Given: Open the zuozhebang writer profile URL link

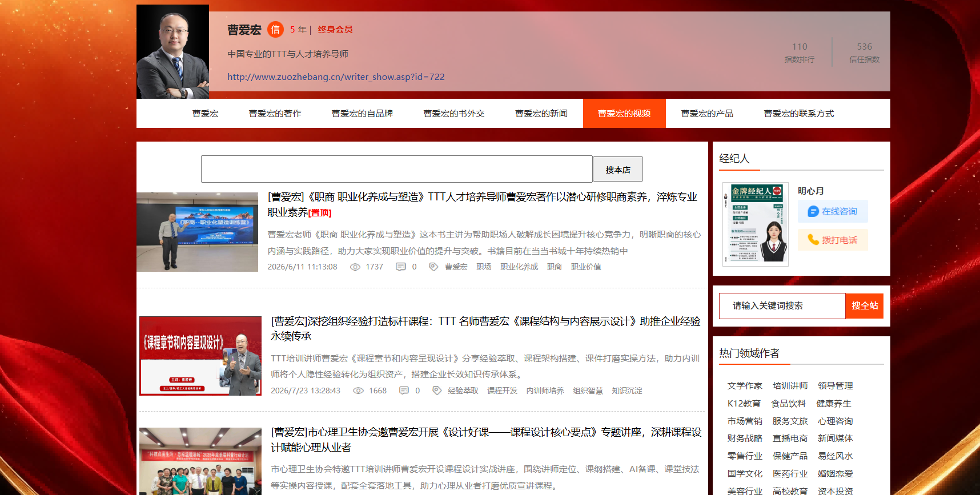Looking at the screenshot, I should [x=336, y=77].
